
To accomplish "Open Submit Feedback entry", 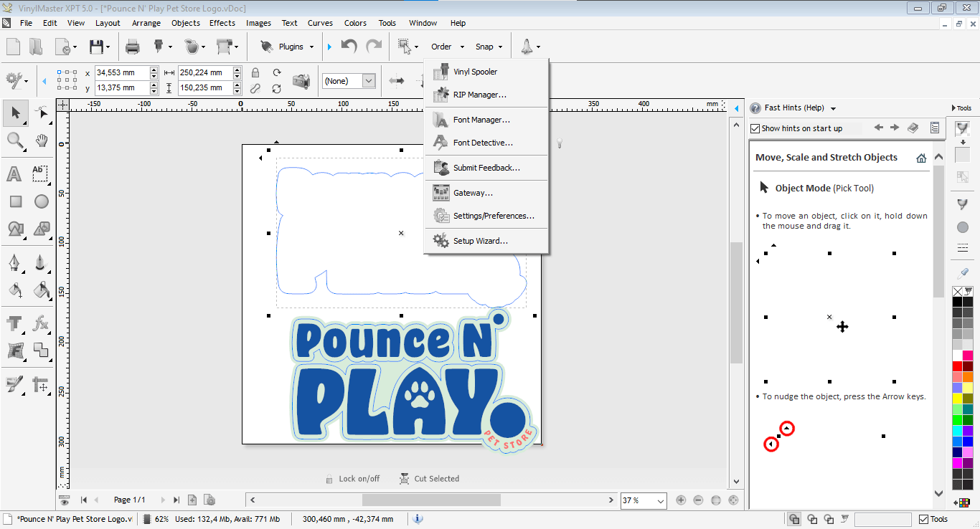I will point(486,168).
